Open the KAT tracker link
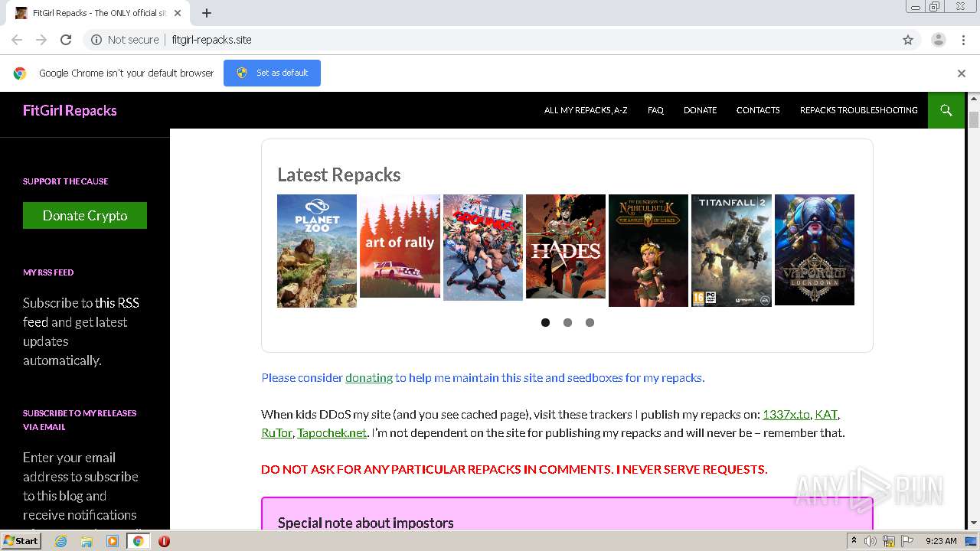 826,414
